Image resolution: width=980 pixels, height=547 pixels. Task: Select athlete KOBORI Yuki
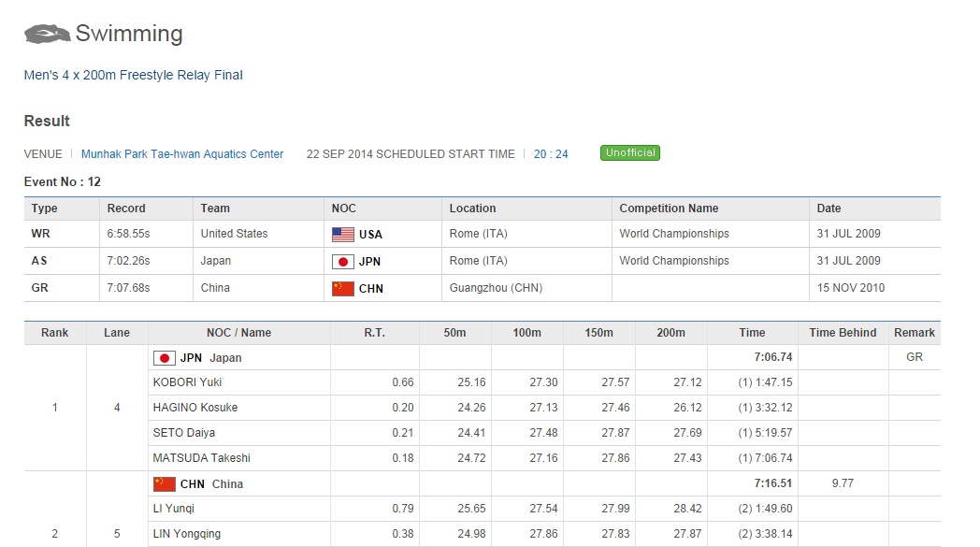click(187, 382)
